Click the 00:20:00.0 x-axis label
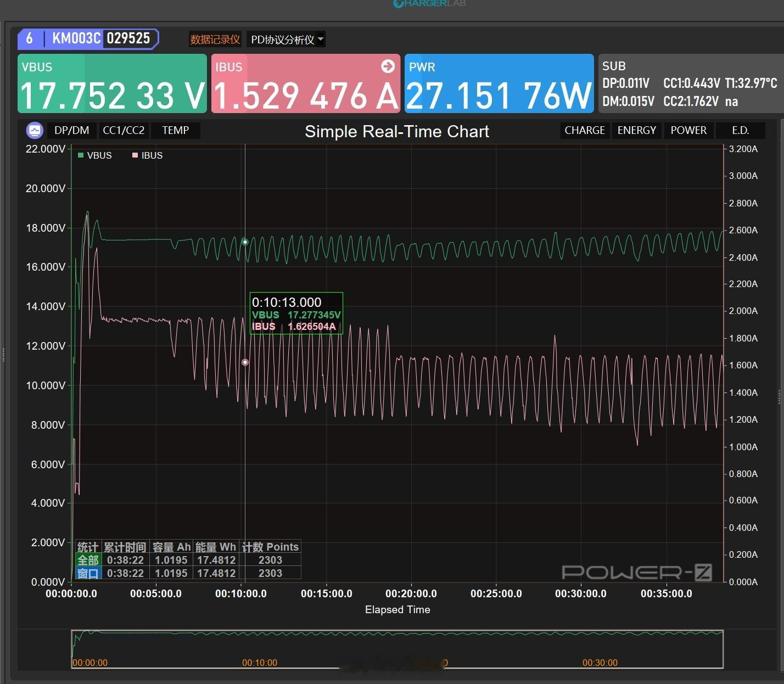This screenshot has width=784, height=684. click(411, 593)
